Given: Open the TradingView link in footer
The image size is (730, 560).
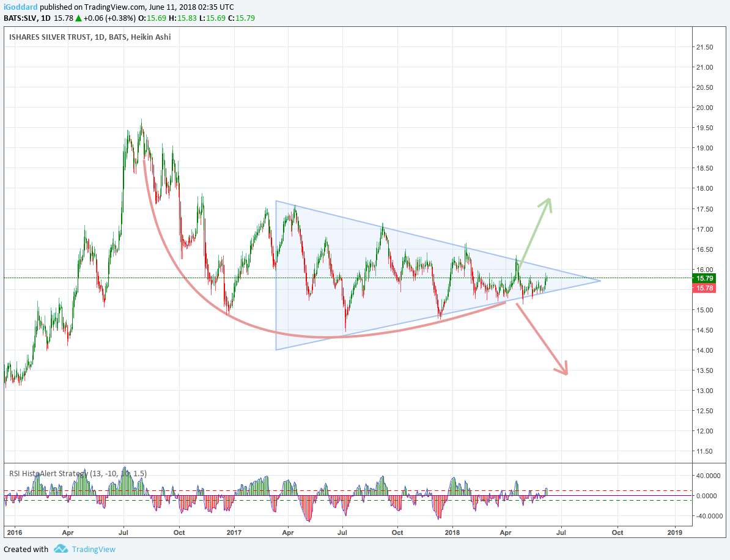Looking at the screenshot, I should click(93, 549).
